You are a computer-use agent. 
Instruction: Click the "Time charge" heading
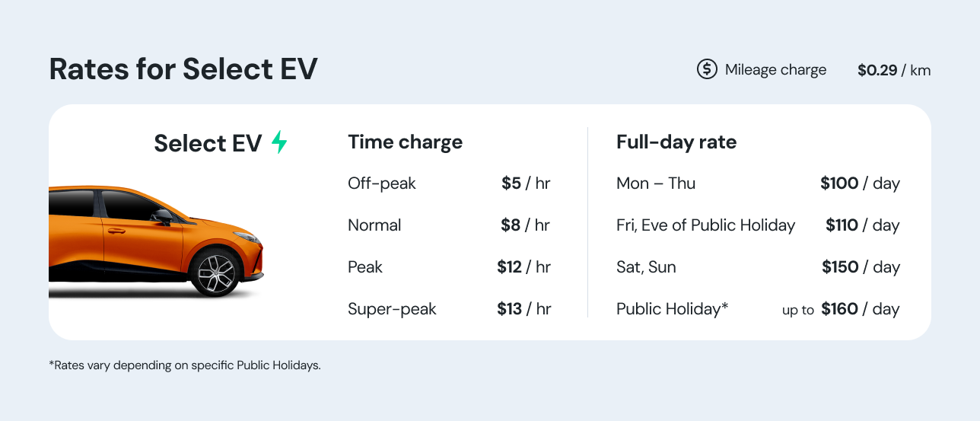coord(405,142)
